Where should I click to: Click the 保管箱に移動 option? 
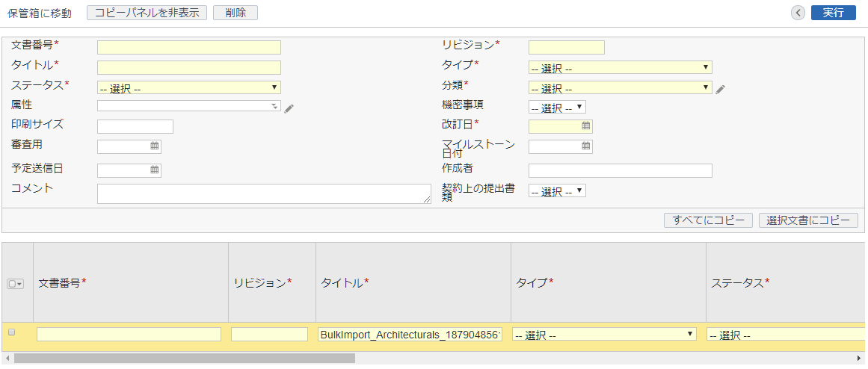click(x=40, y=13)
